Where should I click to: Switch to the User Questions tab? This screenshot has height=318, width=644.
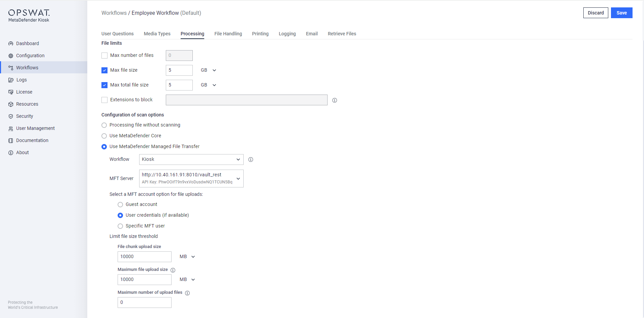click(118, 34)
